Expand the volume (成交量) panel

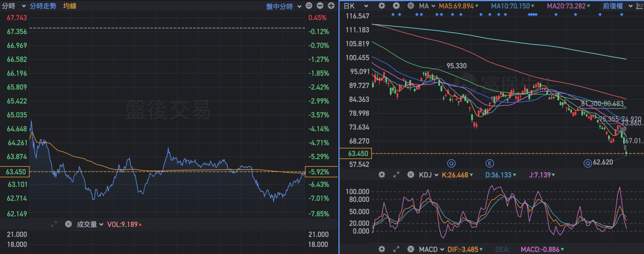pos(54,224)
